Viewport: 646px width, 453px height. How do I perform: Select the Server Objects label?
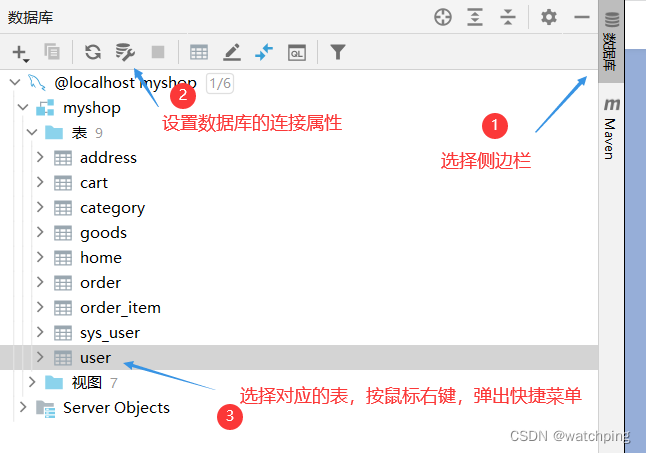pyautogui.click(x=116, y=408)
